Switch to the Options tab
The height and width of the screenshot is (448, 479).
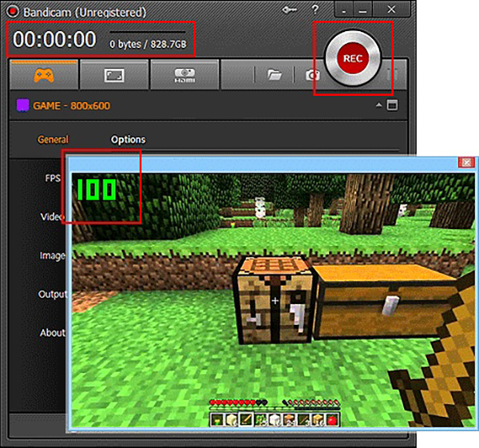pos(128,140)
